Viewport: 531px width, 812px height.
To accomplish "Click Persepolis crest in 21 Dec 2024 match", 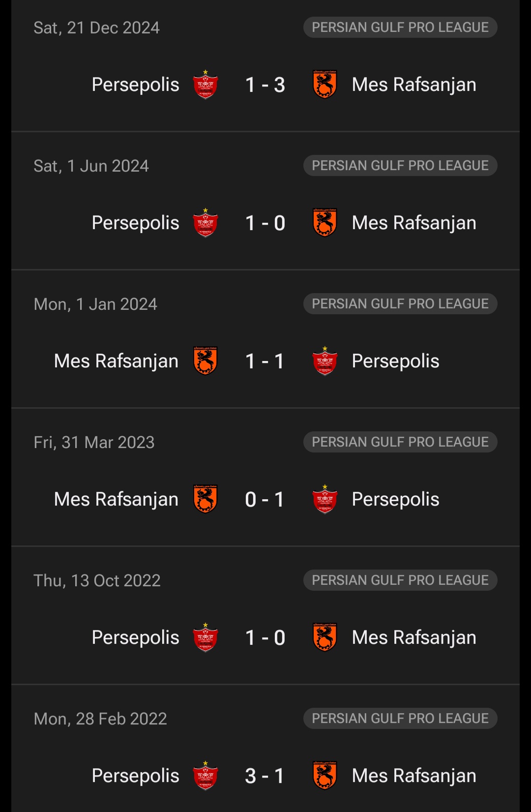I will pyautogui.click(x=206, y=85).
